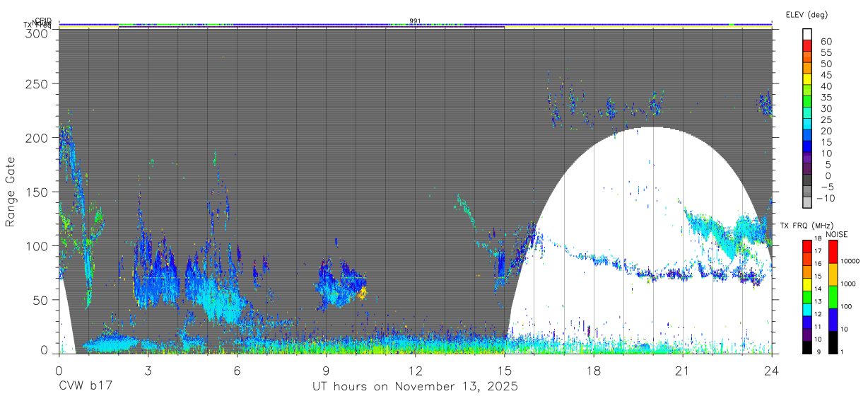Screen dimensions: 868x401
Task: Click ELEV legend value '40'
Action: 826,86
